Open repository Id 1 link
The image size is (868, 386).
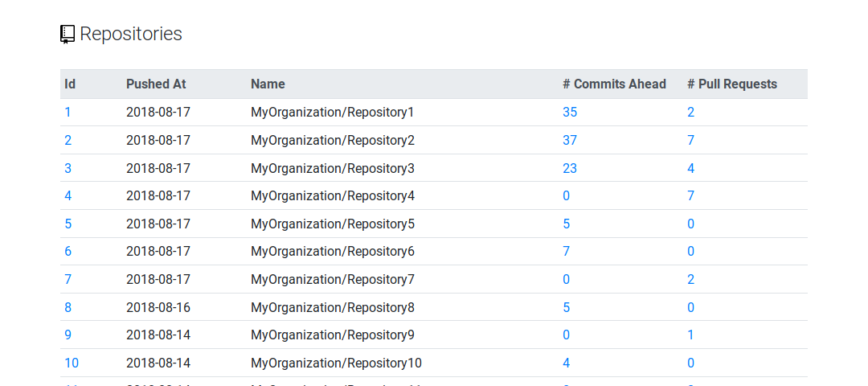click(x=68, y=113)
